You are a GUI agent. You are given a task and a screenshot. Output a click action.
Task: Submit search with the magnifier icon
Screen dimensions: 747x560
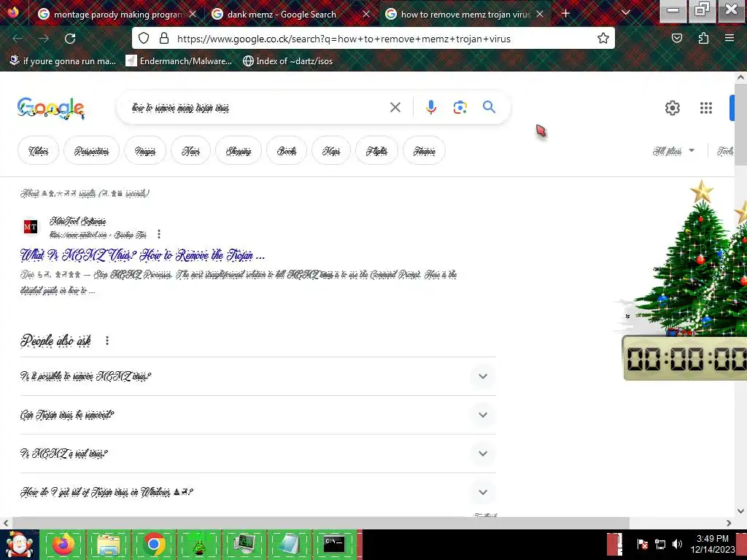point(489,107)
